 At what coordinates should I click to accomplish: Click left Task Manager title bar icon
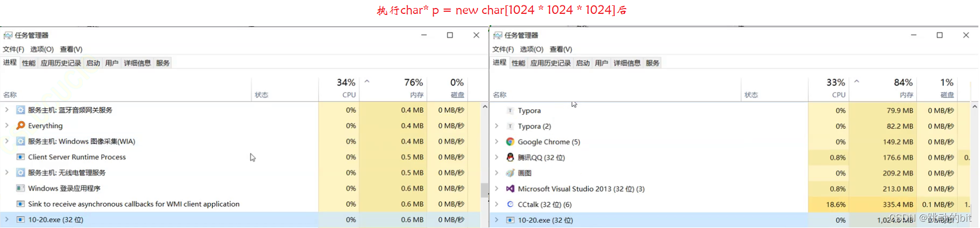click(x=8, y=35)
